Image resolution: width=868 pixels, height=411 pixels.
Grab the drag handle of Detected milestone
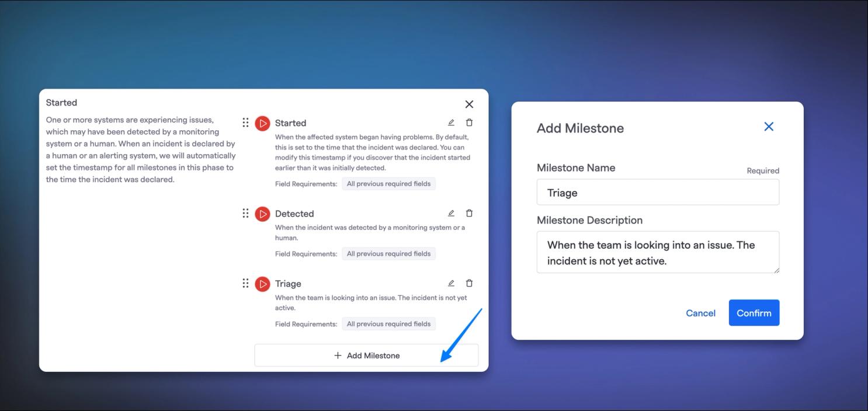[245, 213]
